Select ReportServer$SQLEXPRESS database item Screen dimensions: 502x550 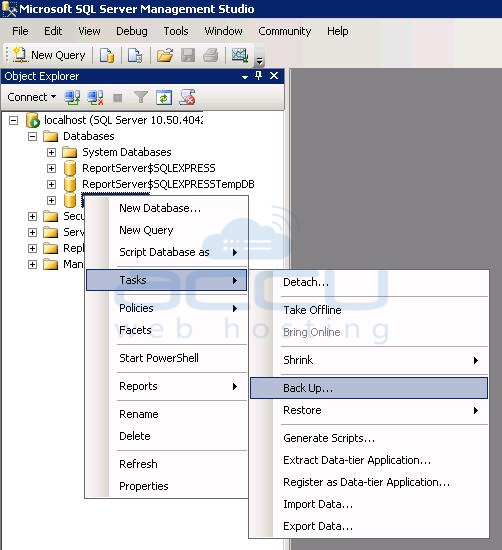[149, 168]
